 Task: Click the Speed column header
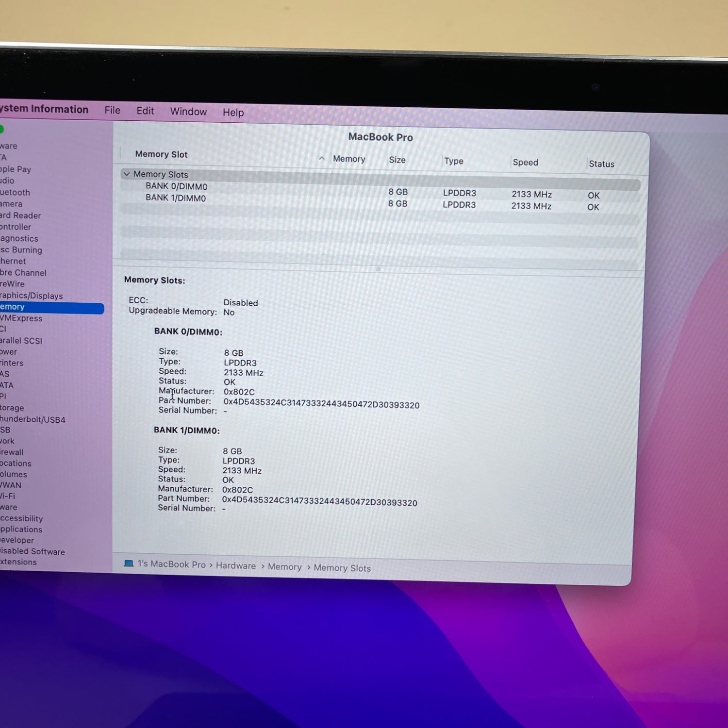coord(525,162)
